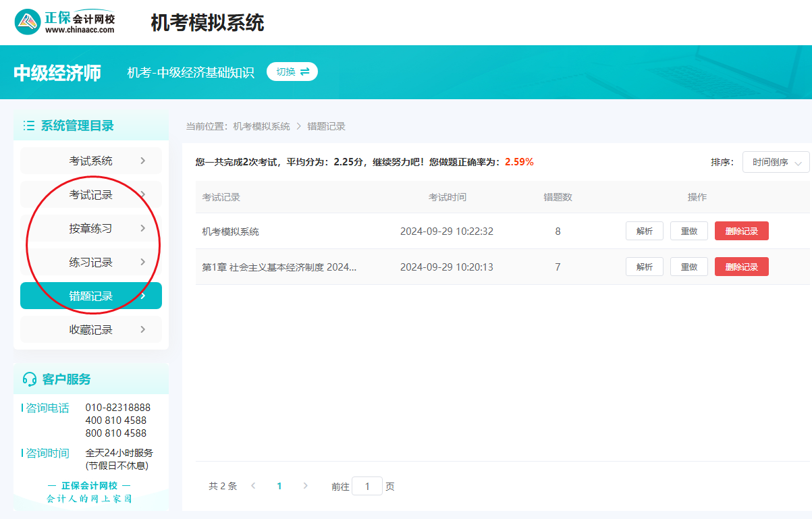Click 重做 for the 第1章 record
Viewport: 812px width, 519px height.
pyautogui.click(x=688, y=266)
